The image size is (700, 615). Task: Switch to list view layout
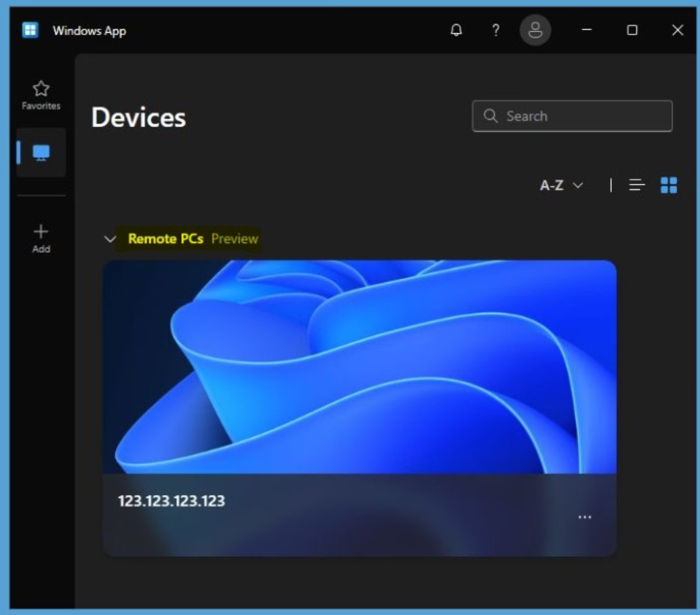[636, 185]
